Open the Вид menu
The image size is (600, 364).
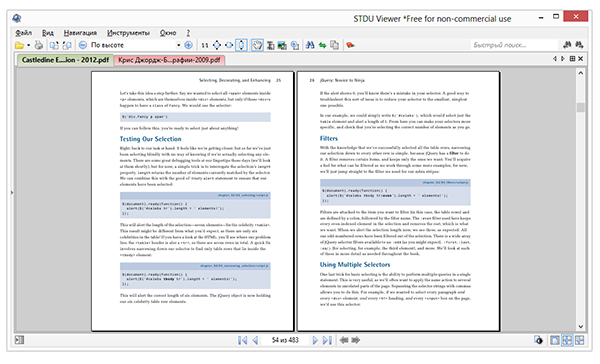(x=48, y=33)
